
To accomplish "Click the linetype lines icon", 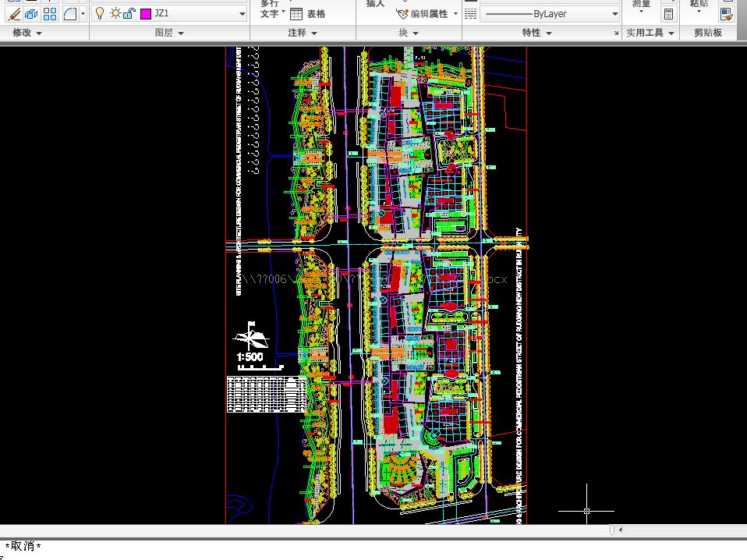I will tap(470, 13).
